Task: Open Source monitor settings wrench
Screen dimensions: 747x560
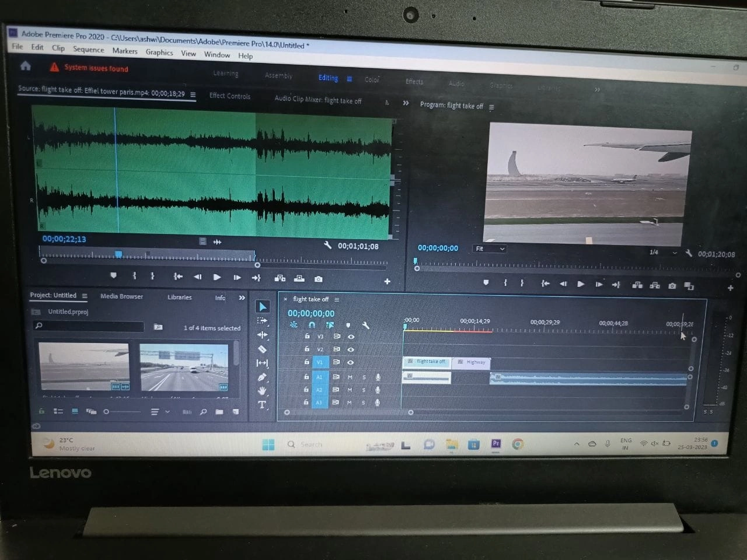Action: click(327, 245)
